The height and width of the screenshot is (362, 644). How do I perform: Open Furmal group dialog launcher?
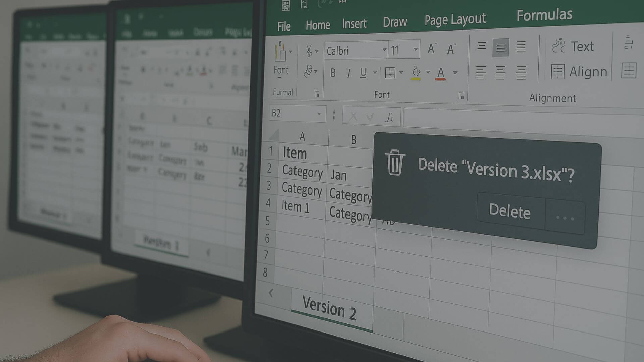(317, 94)
